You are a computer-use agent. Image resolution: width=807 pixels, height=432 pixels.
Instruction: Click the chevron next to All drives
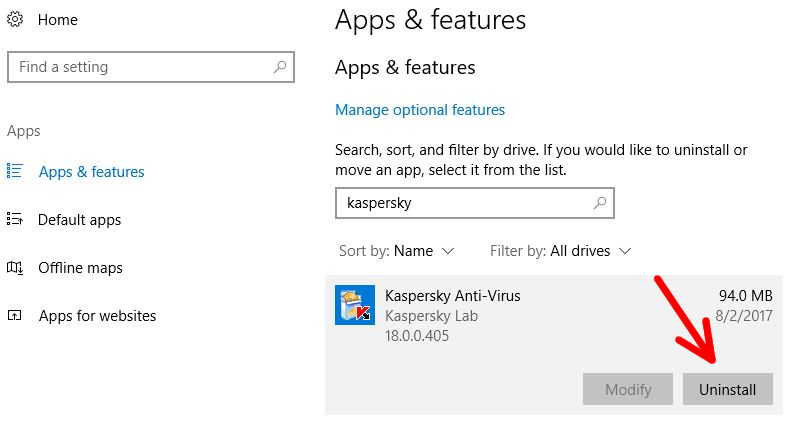click(625, 251)
